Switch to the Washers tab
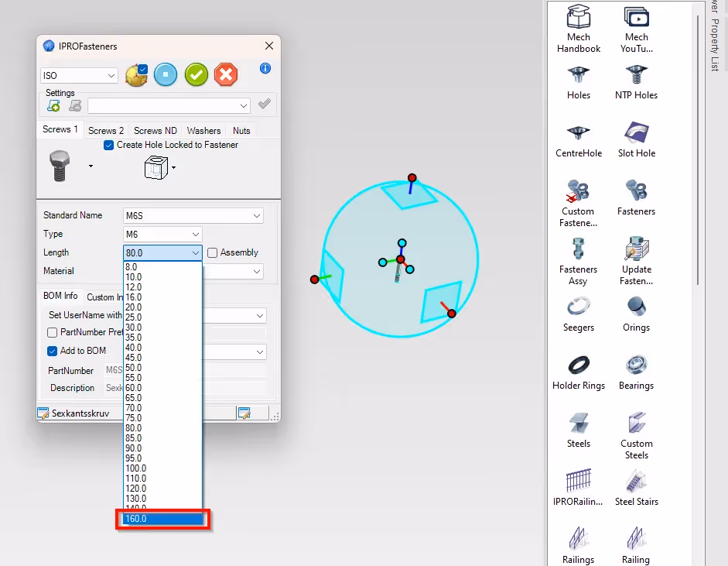 coord(203,131)
